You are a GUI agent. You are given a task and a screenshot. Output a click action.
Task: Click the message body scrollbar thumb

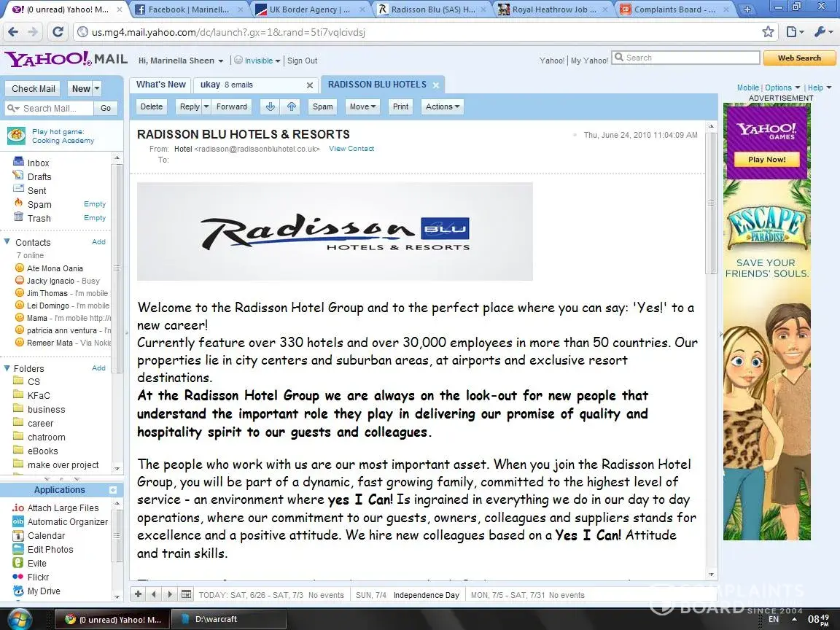point(711,203)
